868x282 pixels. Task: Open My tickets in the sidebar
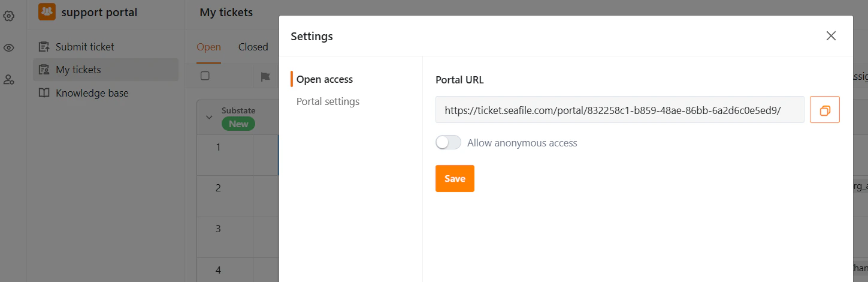click(x=78, y=70)
